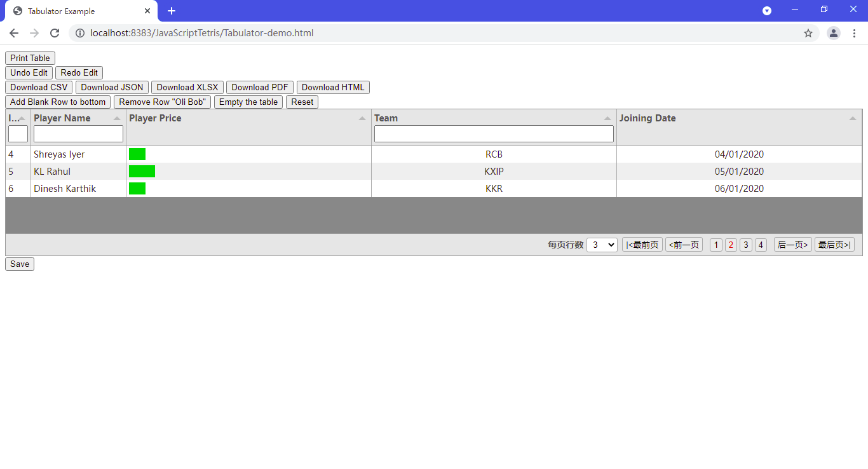Click the Remove Row "Oli Bob" button

pyautogui.click(x=162, y=102)
